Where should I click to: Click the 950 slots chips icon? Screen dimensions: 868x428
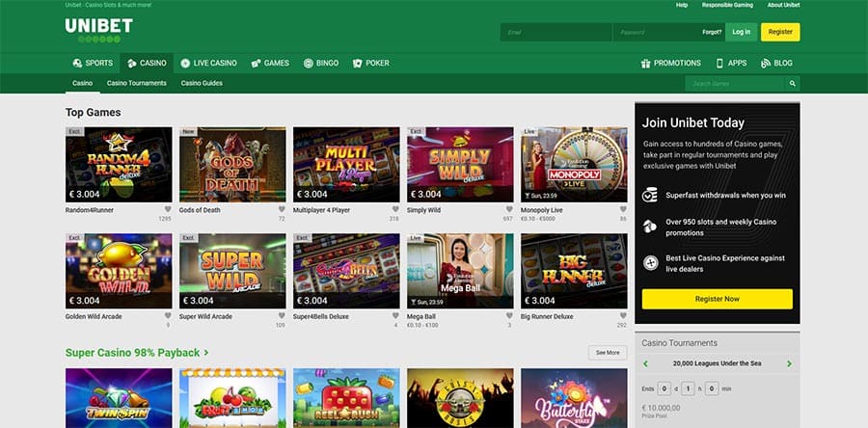point(650,227)
